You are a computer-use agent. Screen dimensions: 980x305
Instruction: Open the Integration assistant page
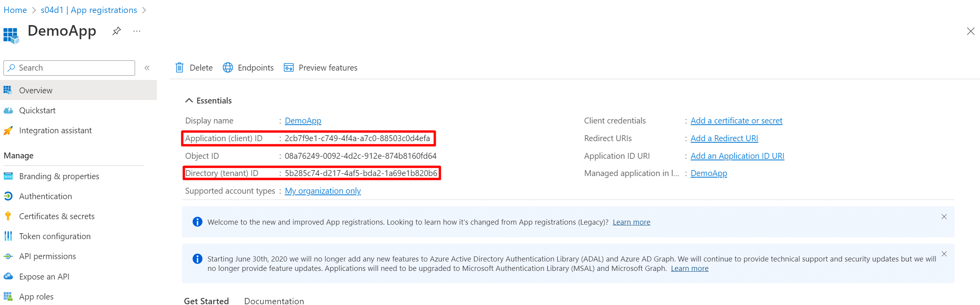click(x=55, y=131)
